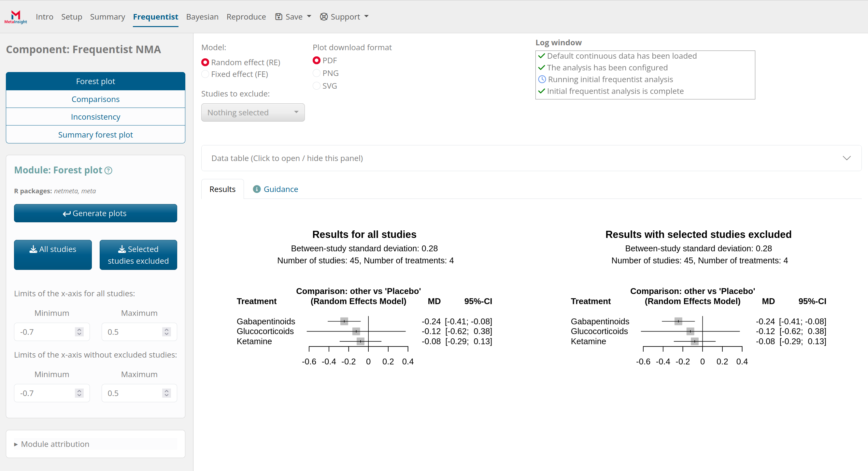Switch to the Guidance tab
The width and height of the screenshot is (868, 471).
[281, 189]
